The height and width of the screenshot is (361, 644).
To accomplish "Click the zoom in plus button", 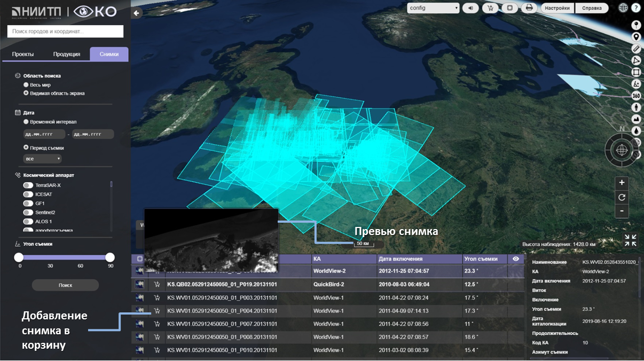I will point(622,183).
